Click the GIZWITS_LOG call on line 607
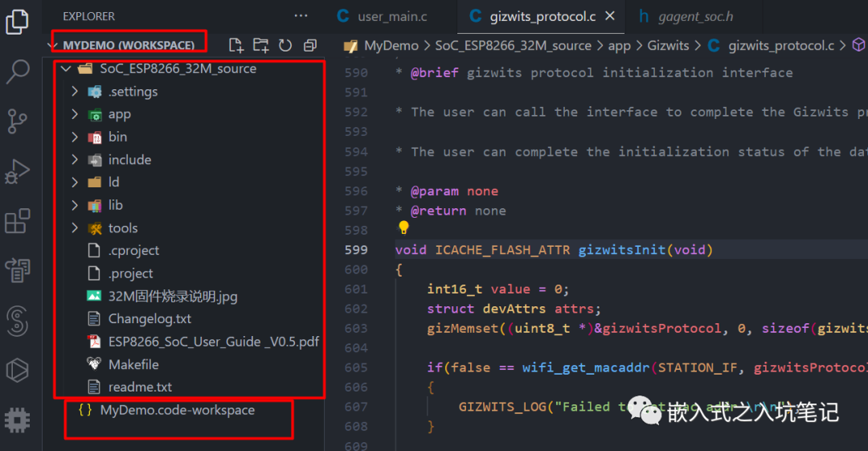This screenshot has width=868, height=451. (x=502, y=408)
